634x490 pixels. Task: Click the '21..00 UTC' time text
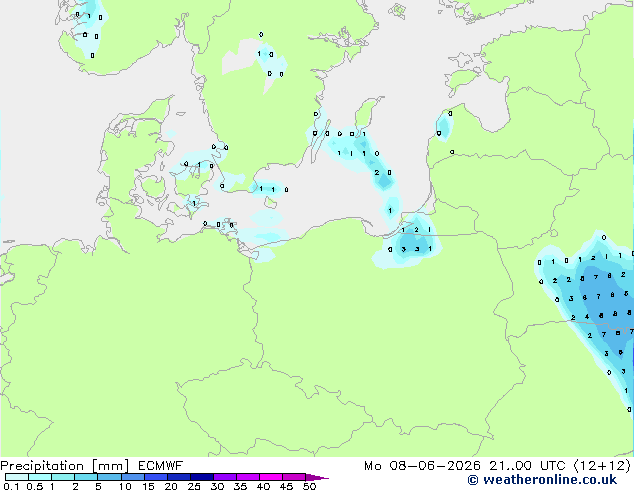pyautogui.click(x=527, y=466)
